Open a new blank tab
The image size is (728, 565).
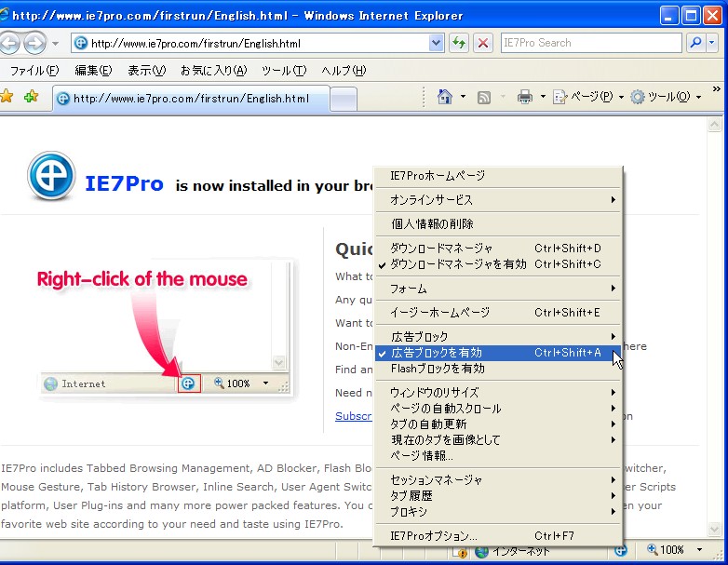[x=344, y=100]
